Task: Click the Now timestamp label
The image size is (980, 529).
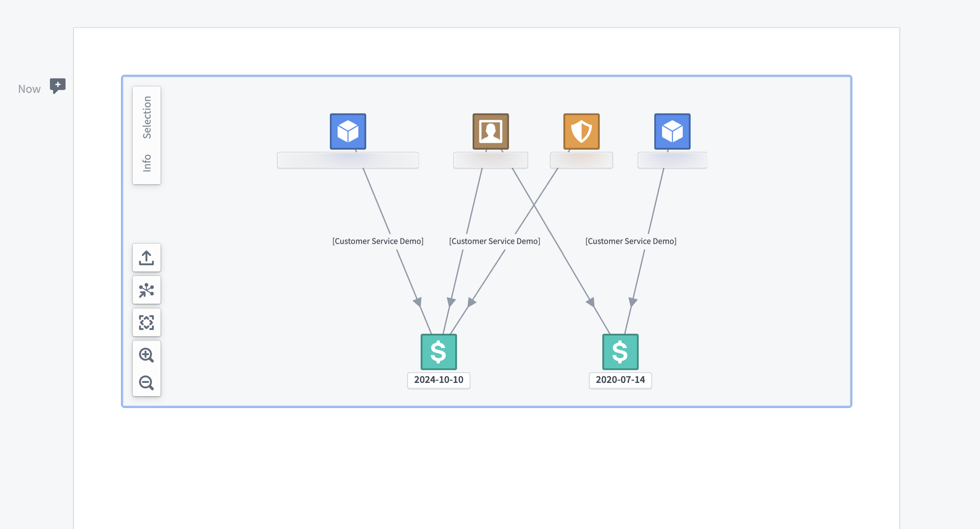Action: pos(29,89)
